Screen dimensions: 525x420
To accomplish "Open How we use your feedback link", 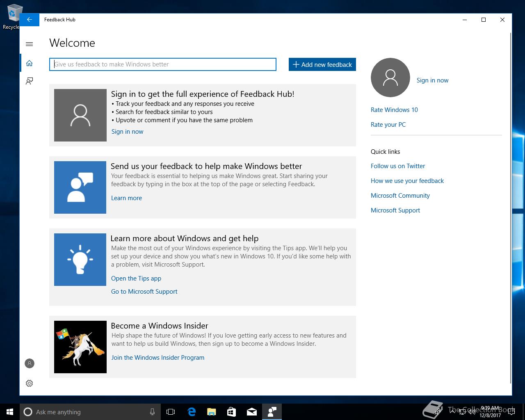I will pos(407,181).
